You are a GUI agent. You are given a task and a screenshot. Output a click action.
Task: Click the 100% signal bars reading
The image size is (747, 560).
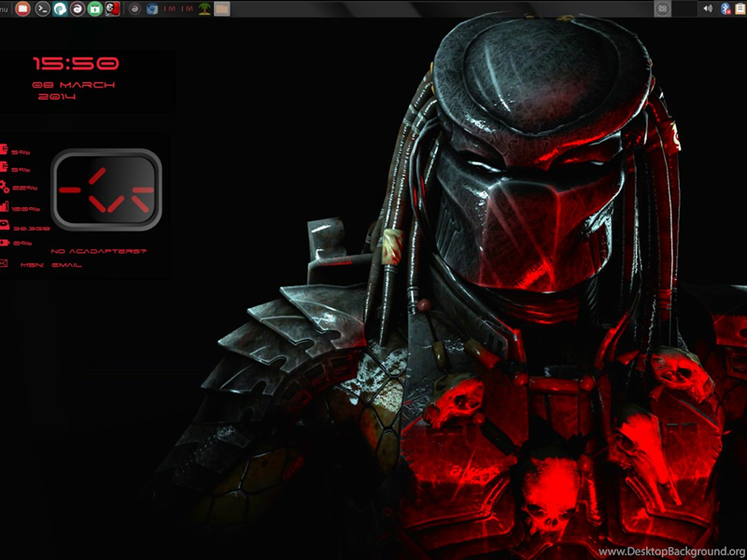click(26, 209)
